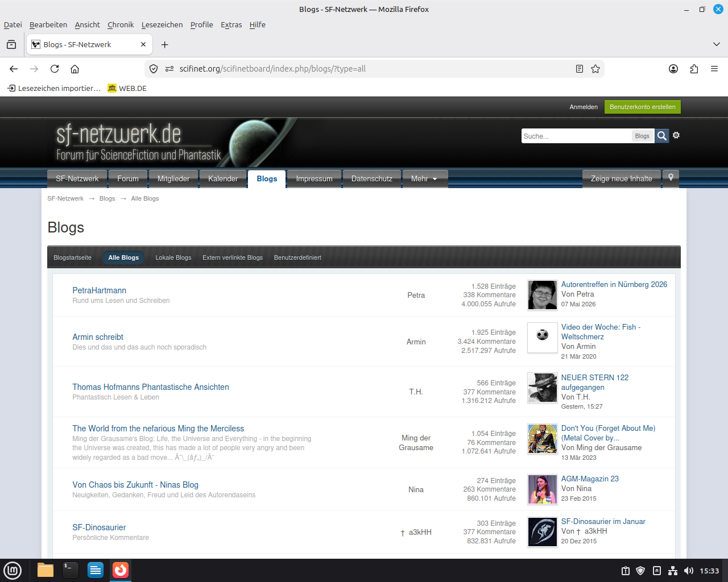The width and height of the screenshot is (728, 582).
Task: Click Lesezeichen importieren bookmark item
Action: coord(54,88)
